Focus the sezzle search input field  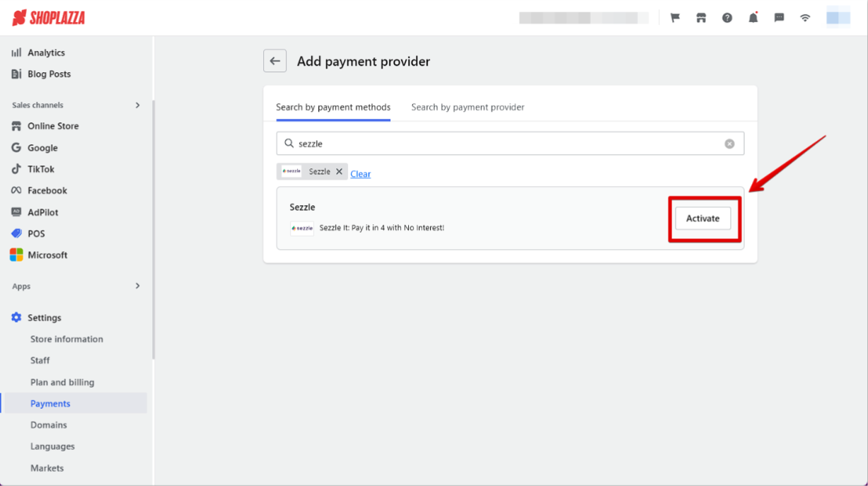(x=510, y=144)
